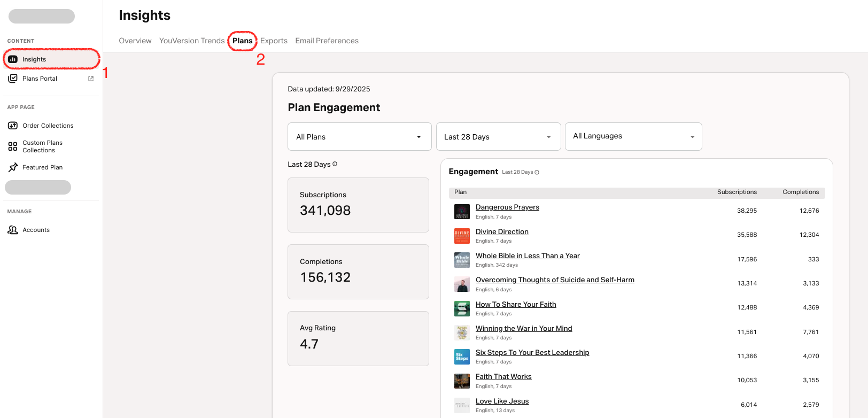Image resolution: width=868 pixels, height=418 pixels.
Task: Click the How To Share Your Faith thumbnail
Action: coord(462,308)
